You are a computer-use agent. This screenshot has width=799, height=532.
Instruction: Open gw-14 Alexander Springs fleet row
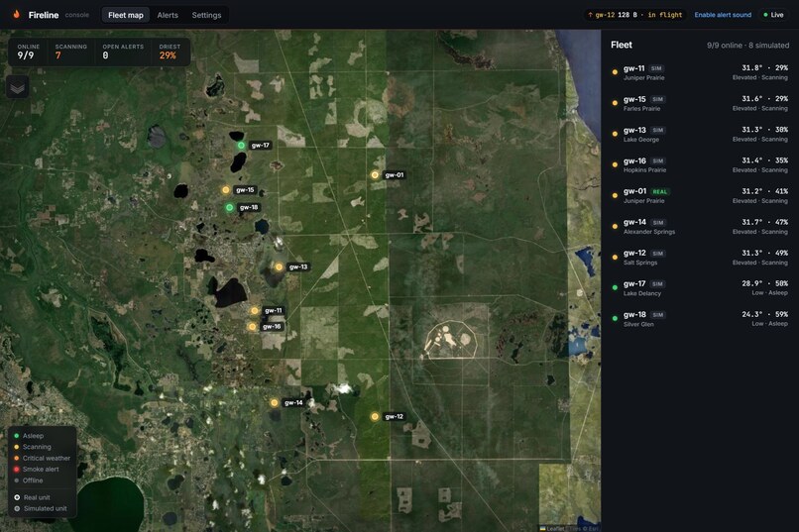coord(700,227)
